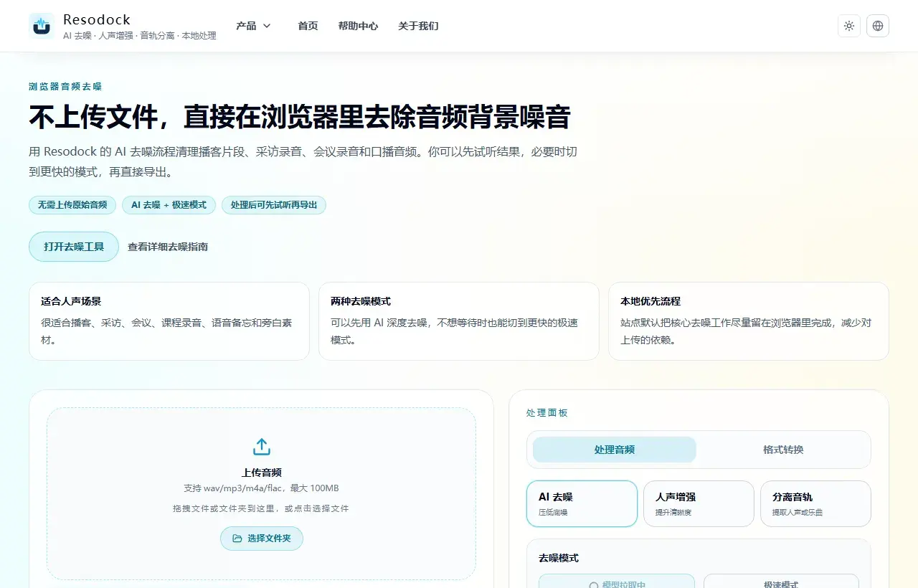Click the Resodock logo icon
Viewport: 918px width, 588px height.
42,26
